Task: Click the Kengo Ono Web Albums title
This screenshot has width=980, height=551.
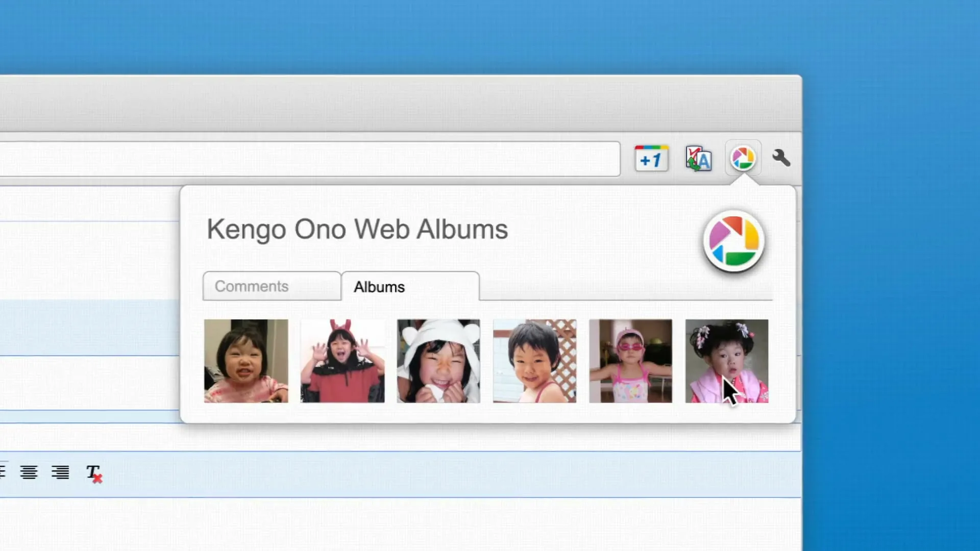Action: 357,229
